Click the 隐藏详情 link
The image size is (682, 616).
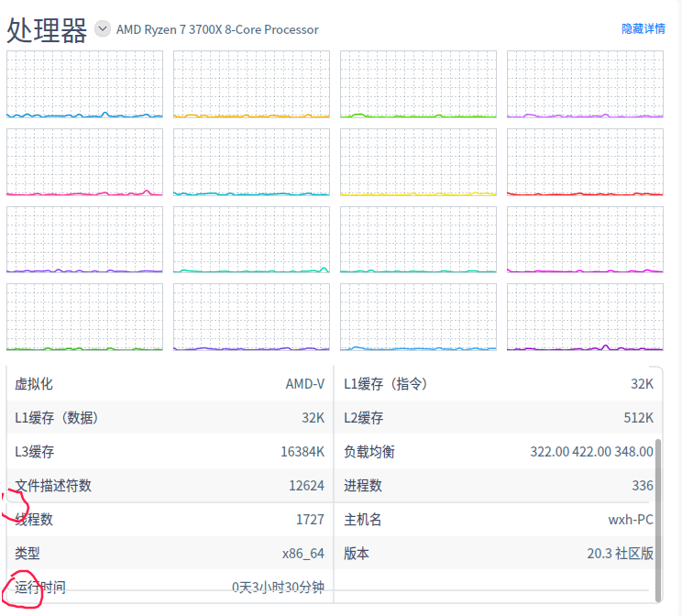(643, 28)
